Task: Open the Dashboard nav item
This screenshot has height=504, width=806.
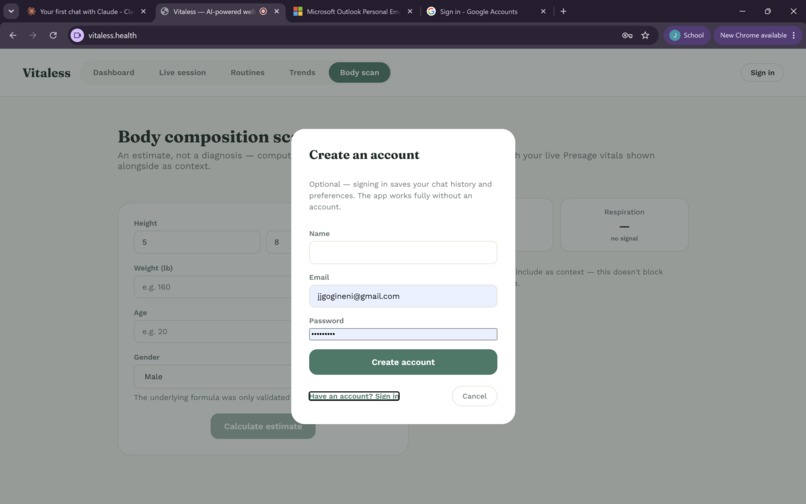Action: coord(114,73)
